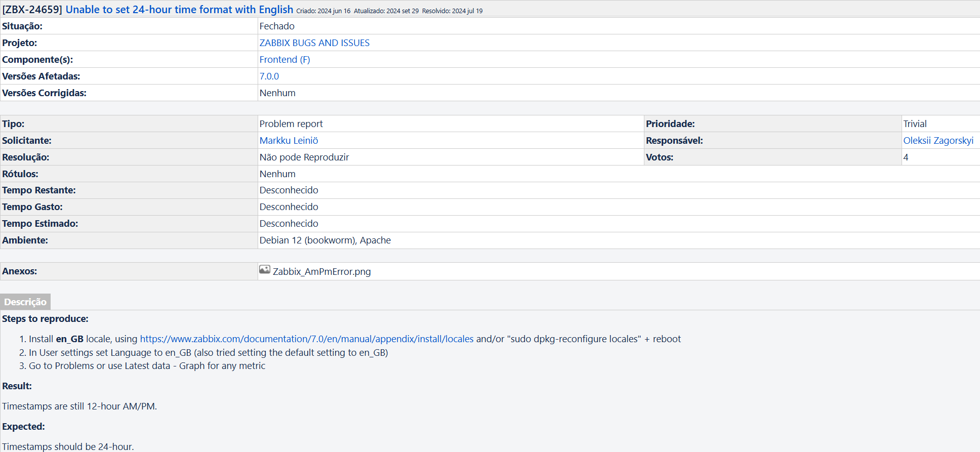Select the Zabbix_AmPmError.png attachment name

click(321, 272)
